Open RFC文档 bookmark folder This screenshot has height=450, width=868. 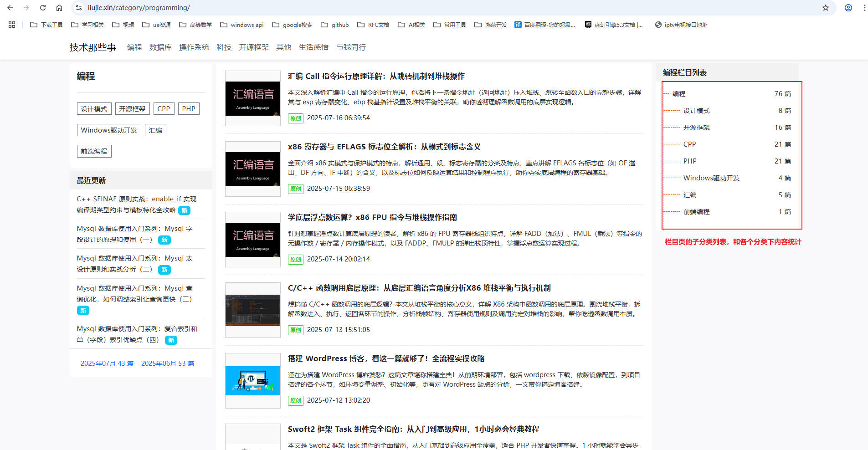tap(373, 25)
